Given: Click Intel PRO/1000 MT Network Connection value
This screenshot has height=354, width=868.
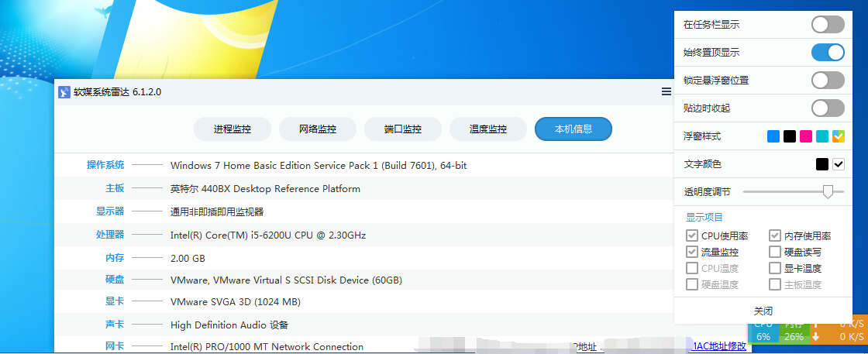Looking at the screenshot, I should pyautogui.click(x=267, y=347).
